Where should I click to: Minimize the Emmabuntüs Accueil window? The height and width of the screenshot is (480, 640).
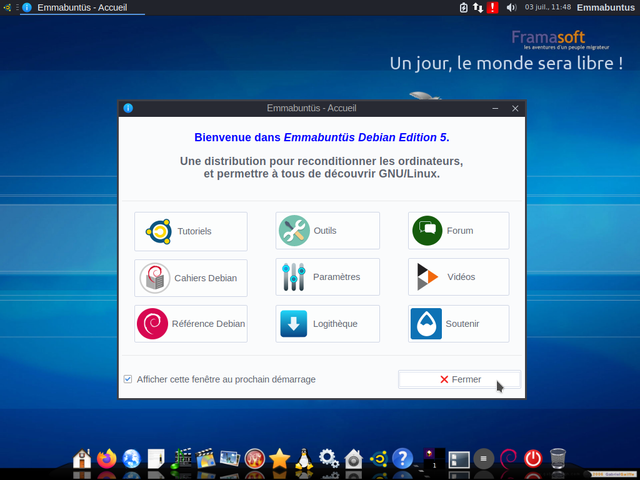[495, 108]
